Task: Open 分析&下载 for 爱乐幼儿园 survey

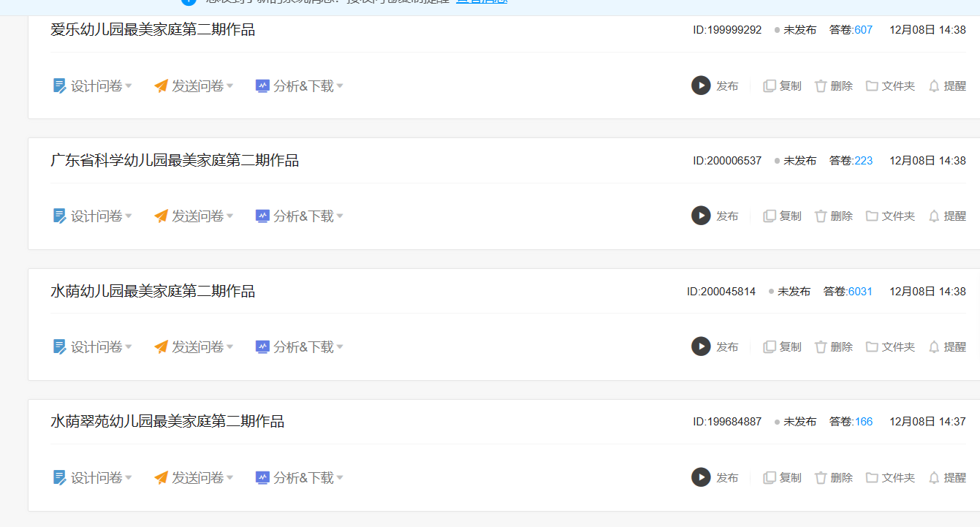Action: tap(299, 86)
